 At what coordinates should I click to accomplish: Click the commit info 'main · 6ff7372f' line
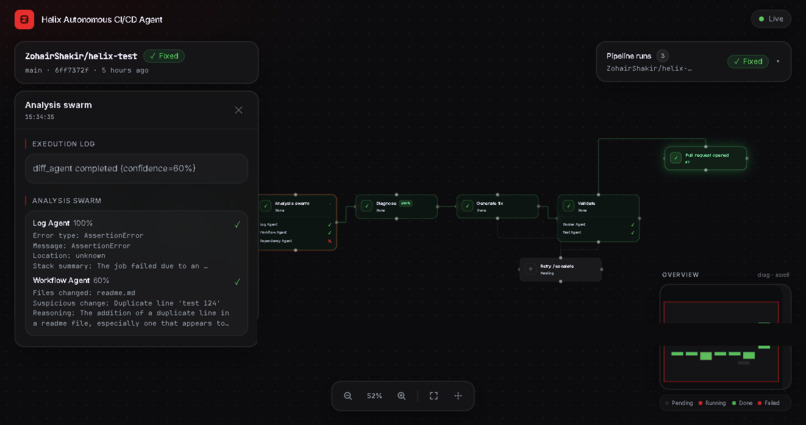(87, 70)
